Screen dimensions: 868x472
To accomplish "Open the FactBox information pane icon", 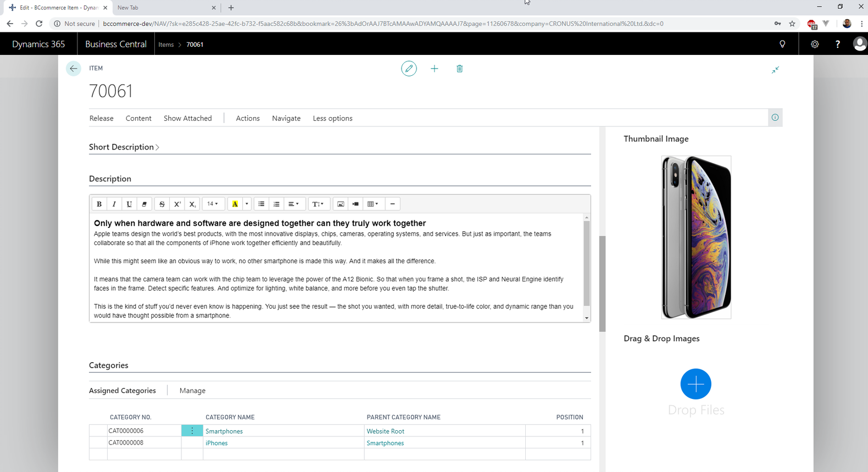I will click(x=775, y=118).
